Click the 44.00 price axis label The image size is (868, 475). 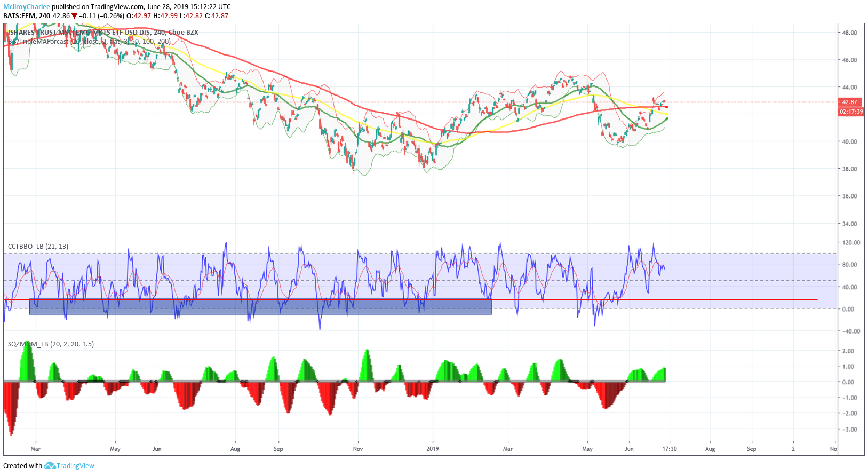pos(850,87)
